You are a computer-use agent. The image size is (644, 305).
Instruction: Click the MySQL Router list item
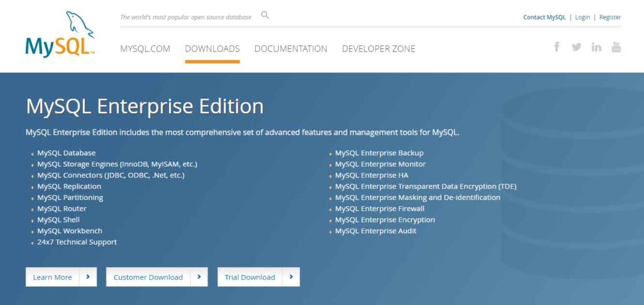(x=62, y=209)
